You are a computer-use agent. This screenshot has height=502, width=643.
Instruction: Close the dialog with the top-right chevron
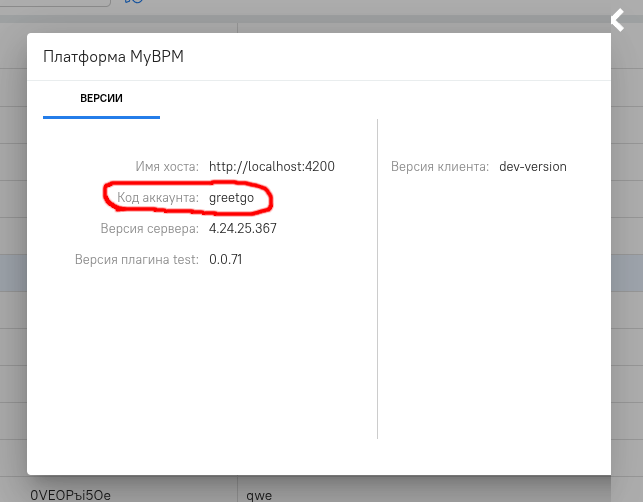[x=619, y=18]
